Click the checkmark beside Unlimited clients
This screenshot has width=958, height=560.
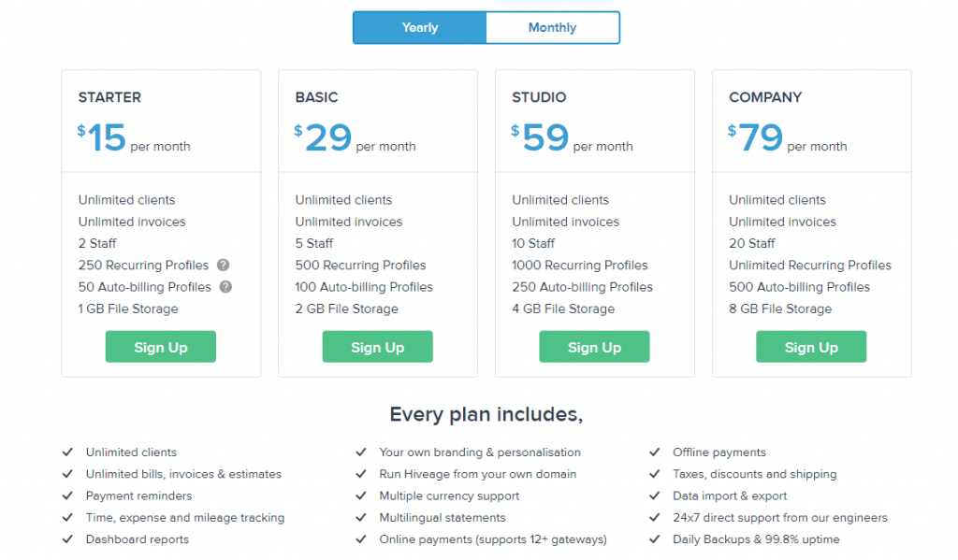pyautogui.click(x=67, y=452)
